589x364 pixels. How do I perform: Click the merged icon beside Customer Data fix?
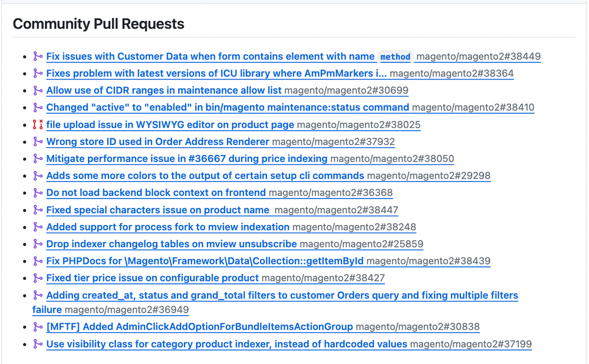point(38,57)
